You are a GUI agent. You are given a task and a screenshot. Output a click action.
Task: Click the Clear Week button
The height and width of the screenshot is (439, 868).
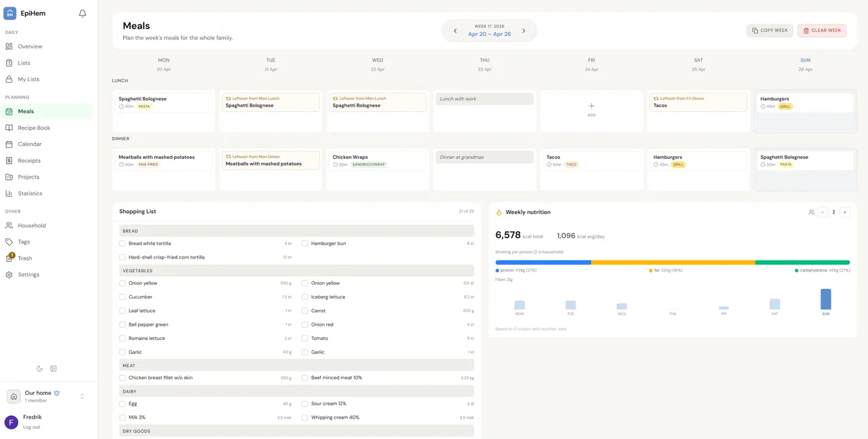pos(822,31)
